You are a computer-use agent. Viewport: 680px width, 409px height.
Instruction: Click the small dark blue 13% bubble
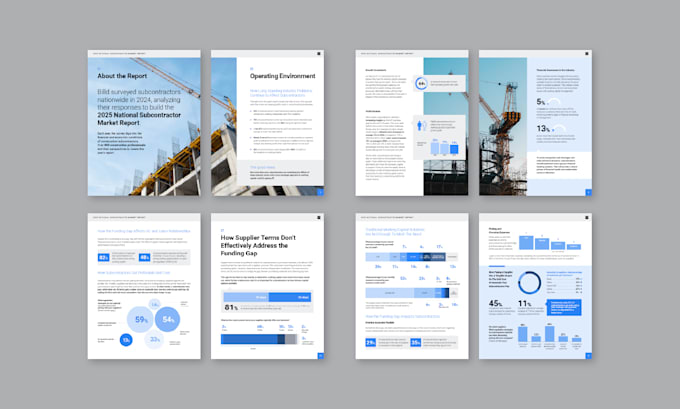pos(126,340)
